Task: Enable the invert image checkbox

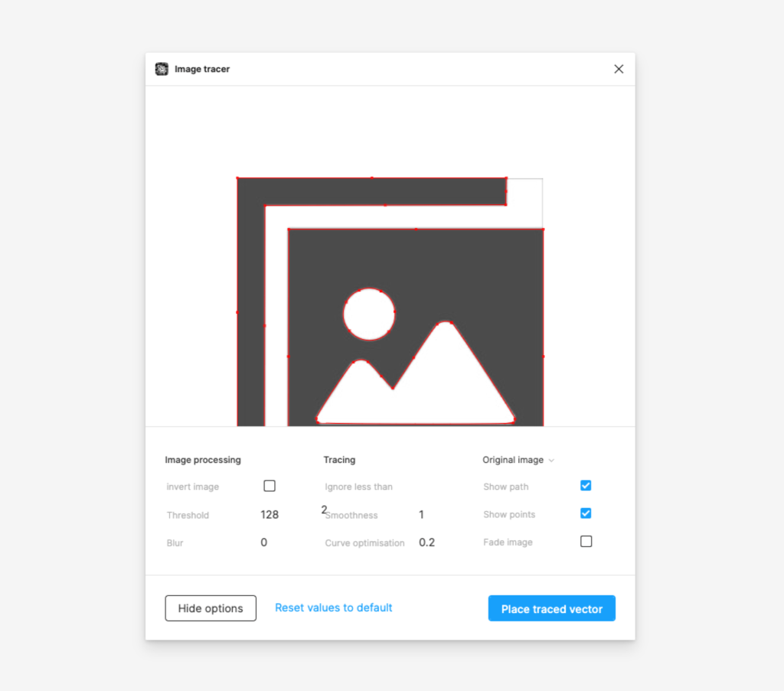Action: point(269,486)
